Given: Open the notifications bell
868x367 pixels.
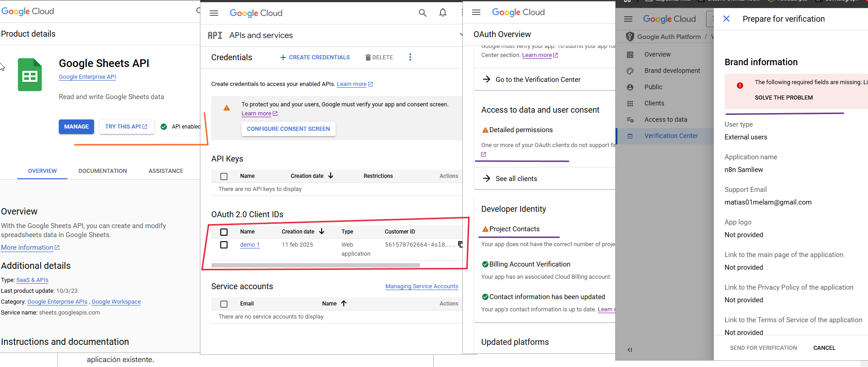Looking at the screenshot, I should 443,13.
